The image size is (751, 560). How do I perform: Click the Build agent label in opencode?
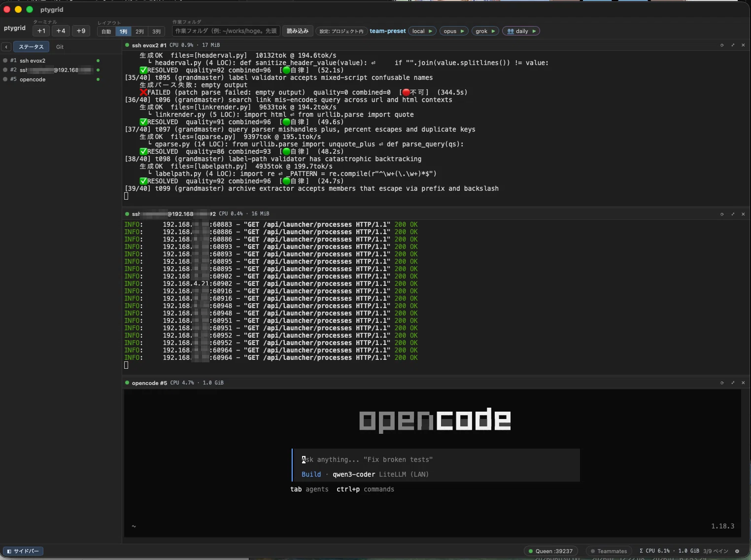pos(311,474)
